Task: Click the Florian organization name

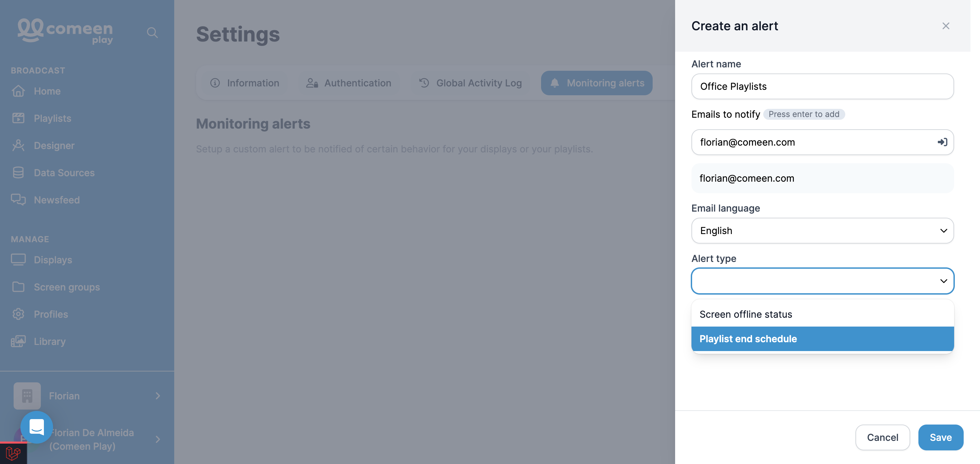Action: (x=64, y=396)
